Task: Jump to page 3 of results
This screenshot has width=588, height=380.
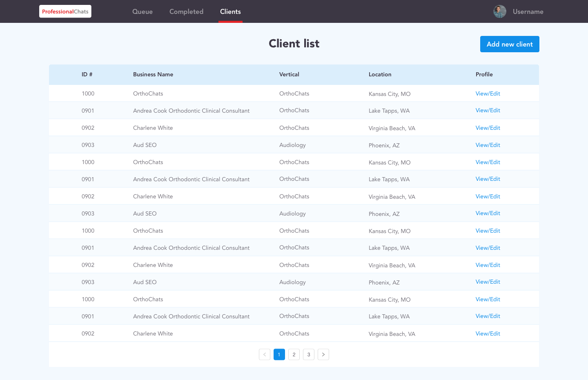Action: 309,354
